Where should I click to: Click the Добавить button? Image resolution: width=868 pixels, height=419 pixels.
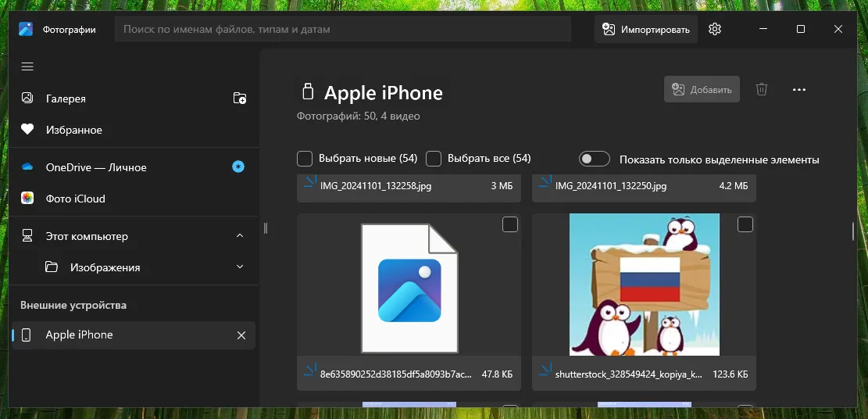(x=702, y=89)
